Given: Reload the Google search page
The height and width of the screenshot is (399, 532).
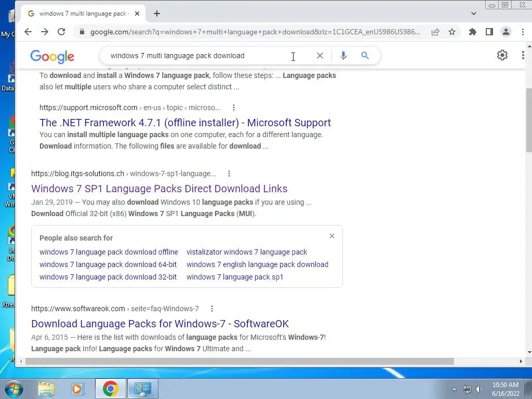Looking at the screenshot, I should click(x=61, y=32).
